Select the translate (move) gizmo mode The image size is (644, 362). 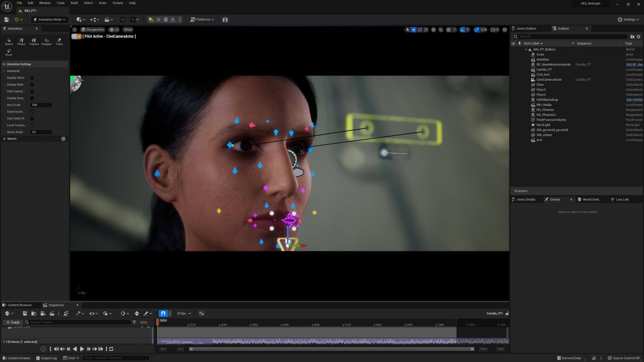click(x=413, y=30)
